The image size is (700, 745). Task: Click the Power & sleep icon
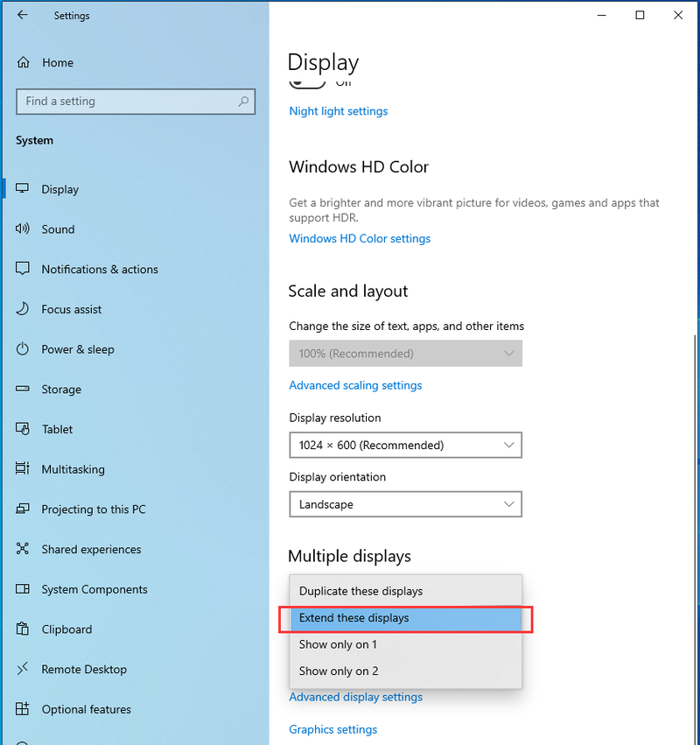point(23,349)
